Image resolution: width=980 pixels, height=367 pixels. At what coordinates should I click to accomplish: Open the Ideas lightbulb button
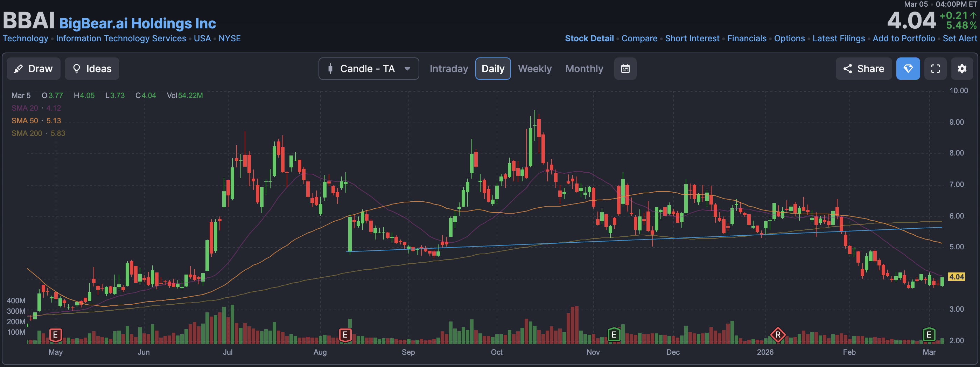(x=92, y=69)
